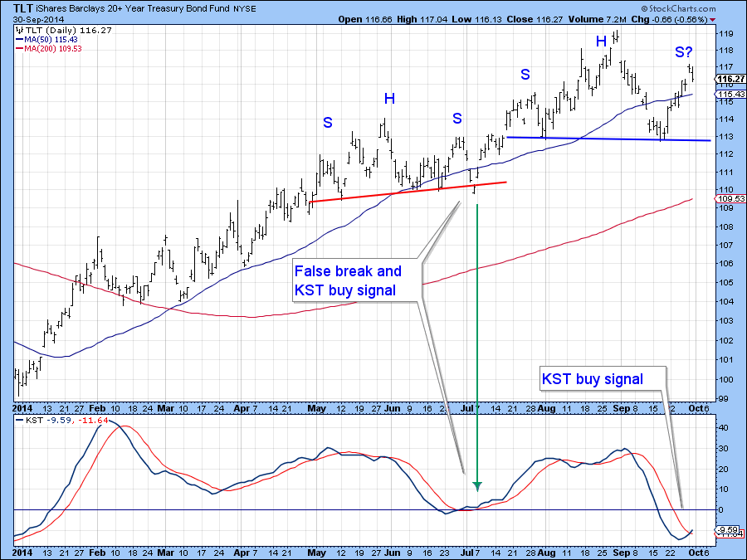Click the NYSE exchange label

pyautogui.click(x=244, y=9)
